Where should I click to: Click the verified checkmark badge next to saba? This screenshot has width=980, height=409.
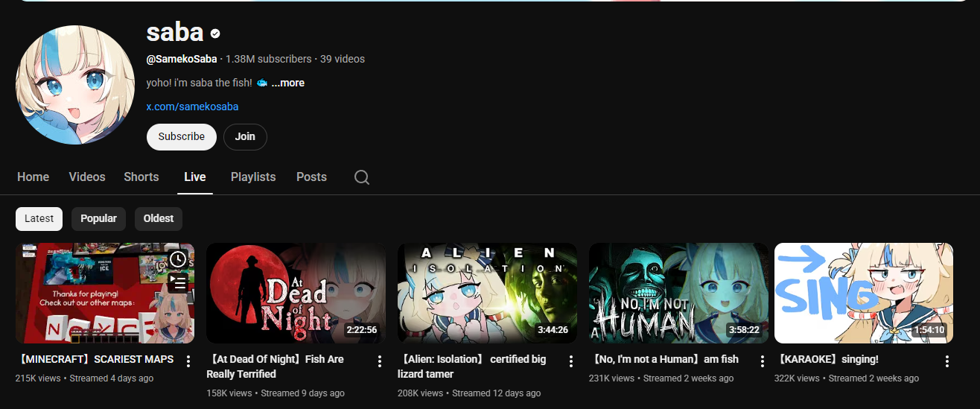click(x=215, y=34)
